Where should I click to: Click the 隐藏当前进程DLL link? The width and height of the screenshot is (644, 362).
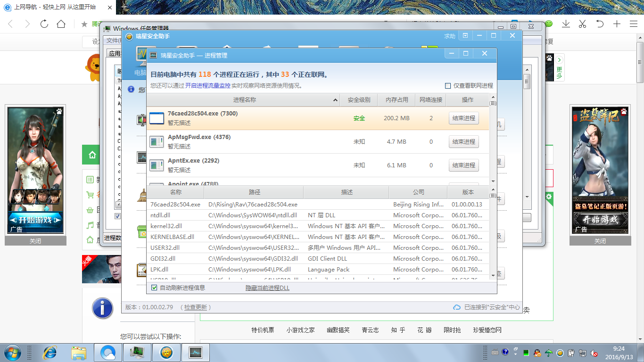[267, 288]
